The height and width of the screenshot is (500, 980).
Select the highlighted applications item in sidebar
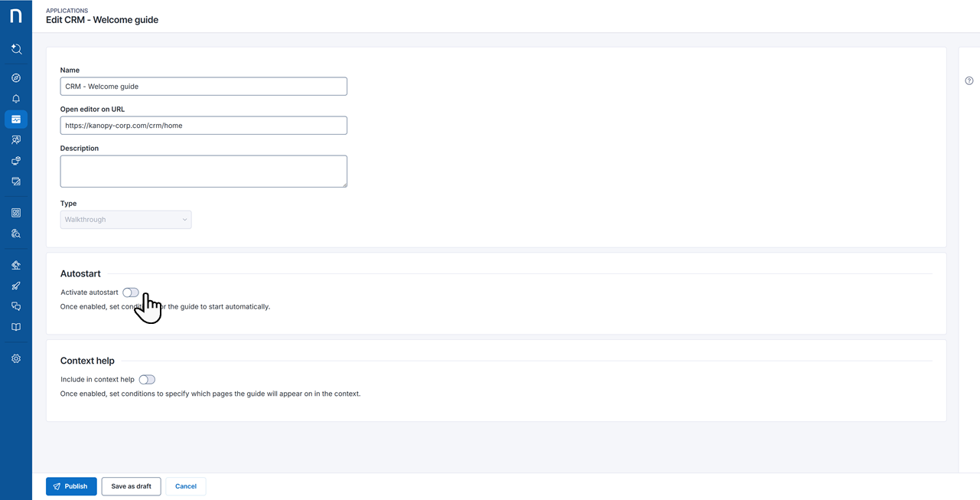coord(16,119)
